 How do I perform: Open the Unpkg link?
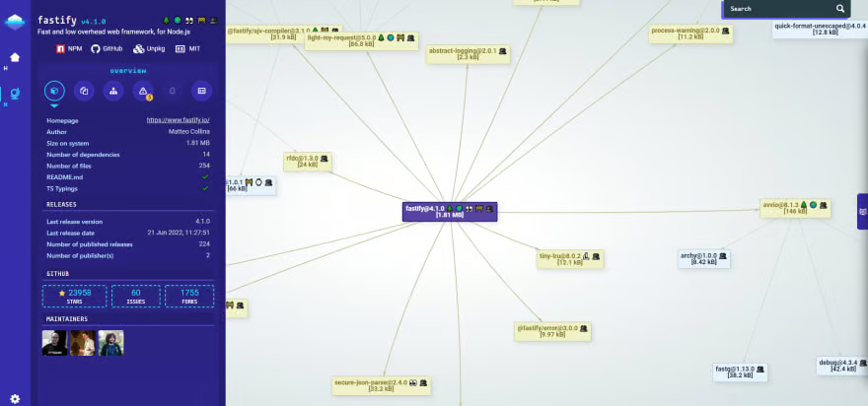pos(149,48)
